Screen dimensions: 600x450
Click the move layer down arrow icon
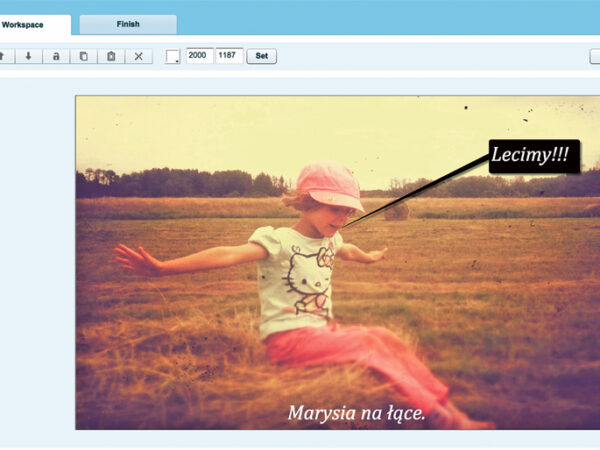28,56
